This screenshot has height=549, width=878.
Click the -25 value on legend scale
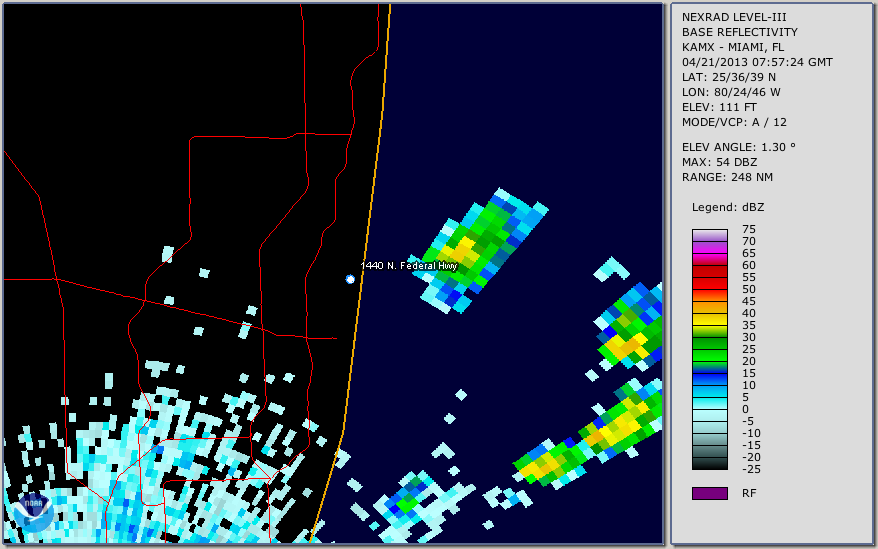pyautogui.click(x=751, y=469)
